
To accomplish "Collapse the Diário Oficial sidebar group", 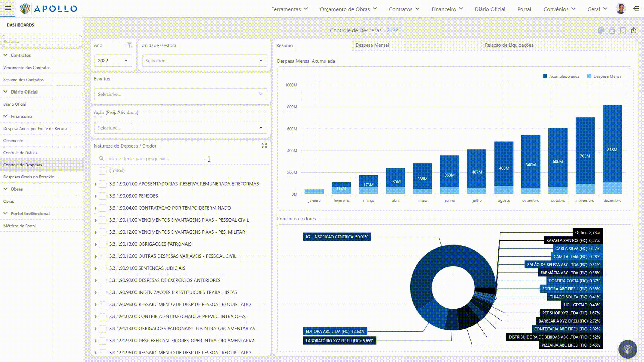I will [5, 92].
